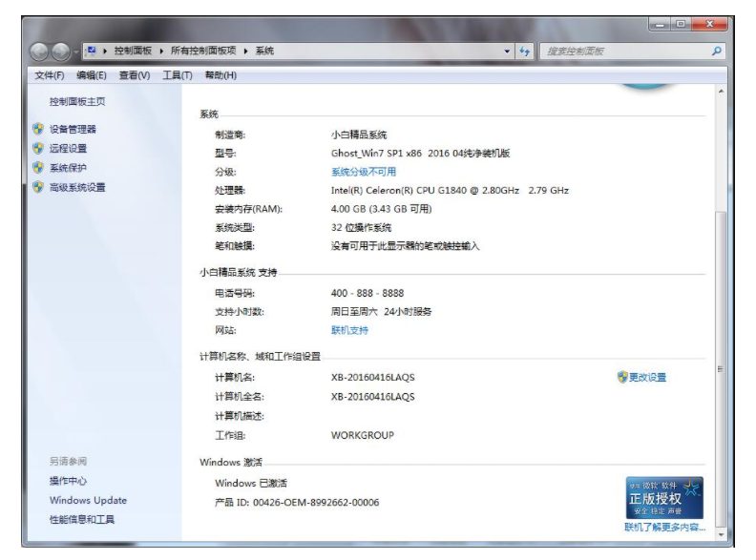Click the 系统分级不可用 link
The height and width of the screenshot is (560, 756).
tap(364, 172)
